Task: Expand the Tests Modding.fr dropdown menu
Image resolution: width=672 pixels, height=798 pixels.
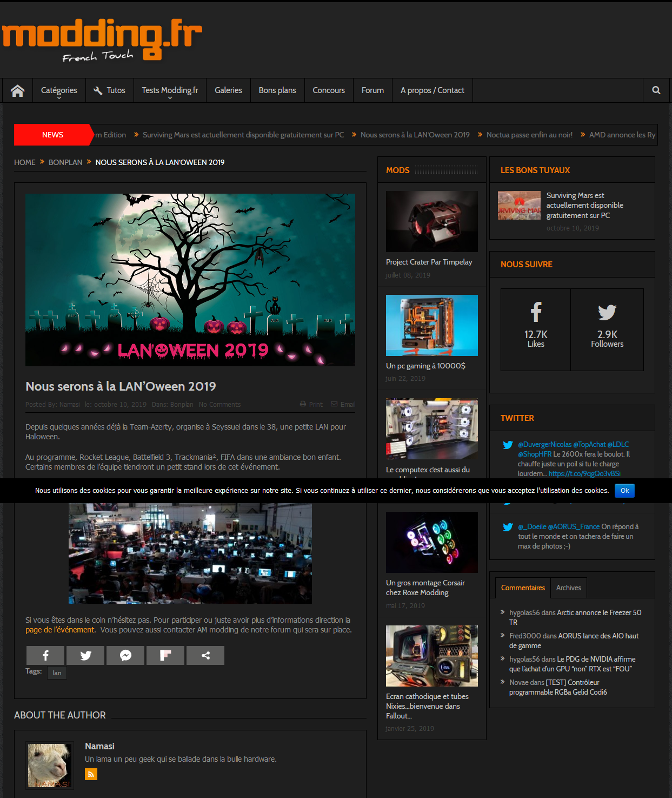Action: (170, 90)
